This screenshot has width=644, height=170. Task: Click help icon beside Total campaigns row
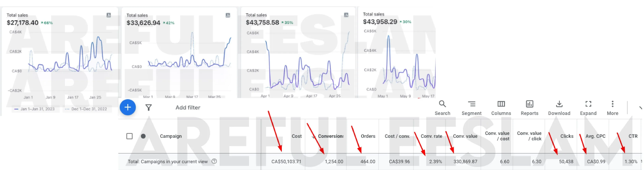tap(214, 161)
